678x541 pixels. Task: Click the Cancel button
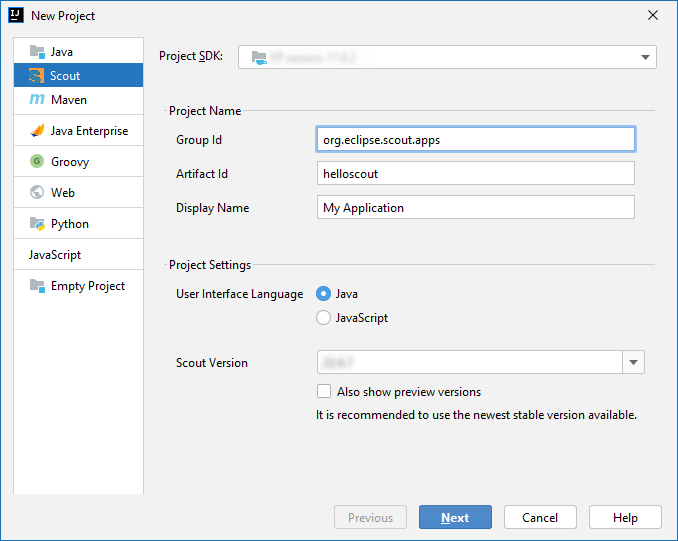[x=540, y=517]
